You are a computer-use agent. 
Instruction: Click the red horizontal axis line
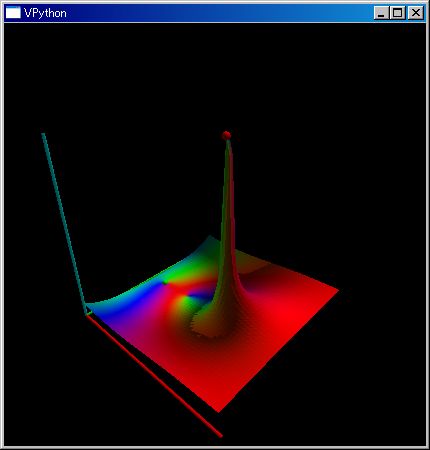coord(154,376)
